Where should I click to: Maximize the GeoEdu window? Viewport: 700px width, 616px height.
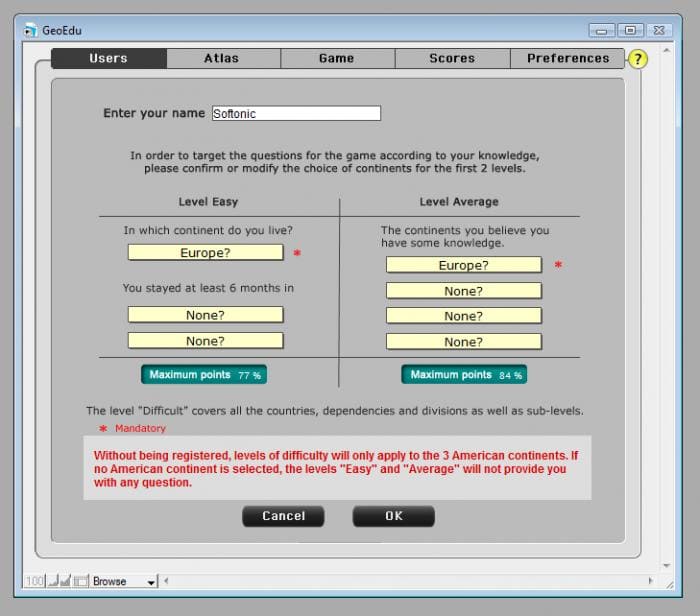click(630, 30)
